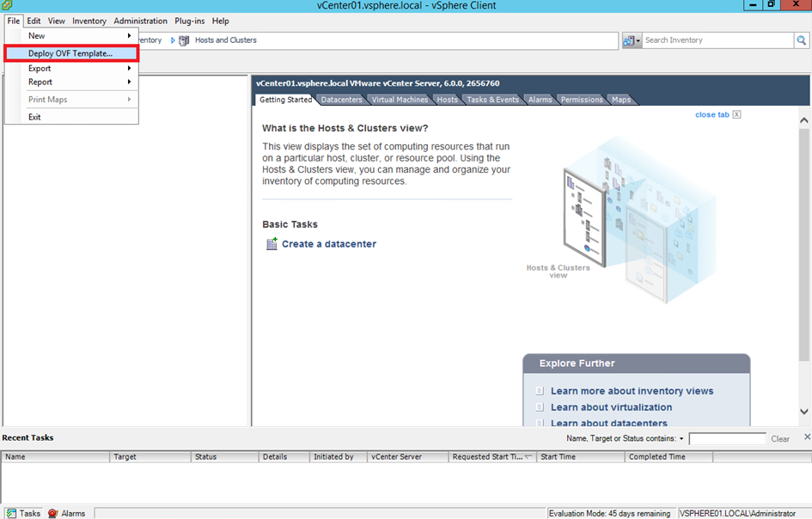Expand the New submenu
Viewport: 812px width, 519px height.
point(71,36)
